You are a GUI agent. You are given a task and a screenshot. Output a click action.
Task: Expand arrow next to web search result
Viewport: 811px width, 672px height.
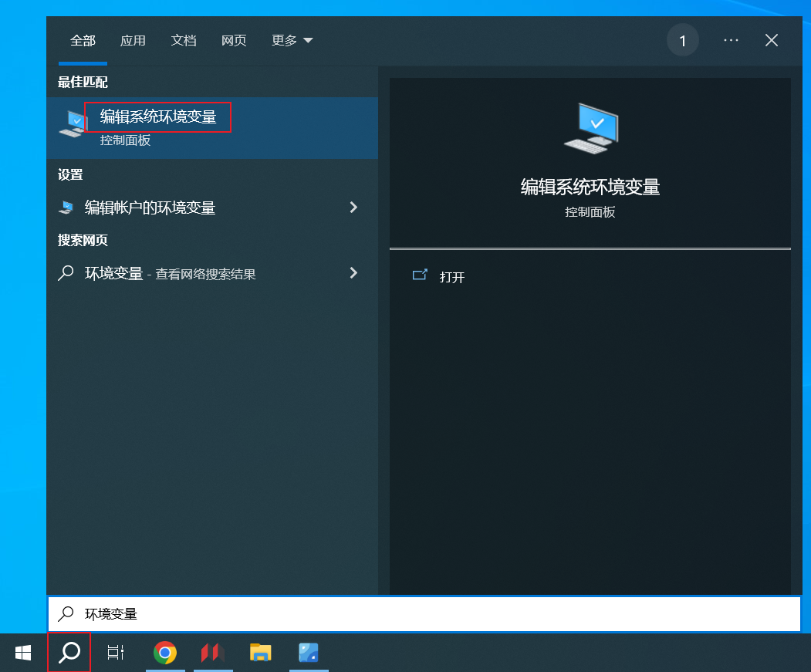(x=353, y=273)
